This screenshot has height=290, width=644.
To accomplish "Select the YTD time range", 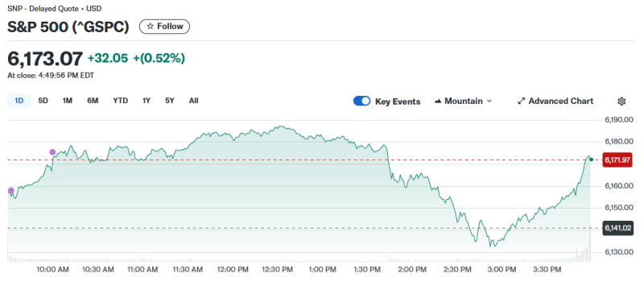I will (x=120, y=101).
